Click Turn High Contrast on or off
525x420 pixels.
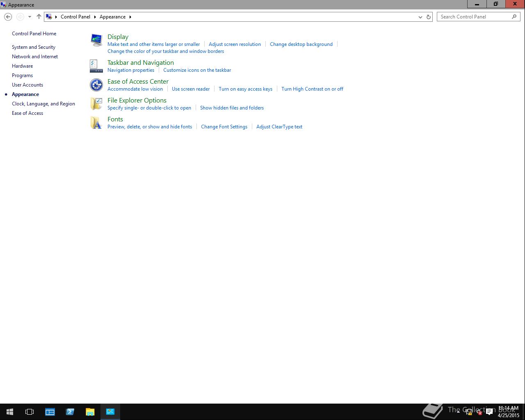point(312,89)
